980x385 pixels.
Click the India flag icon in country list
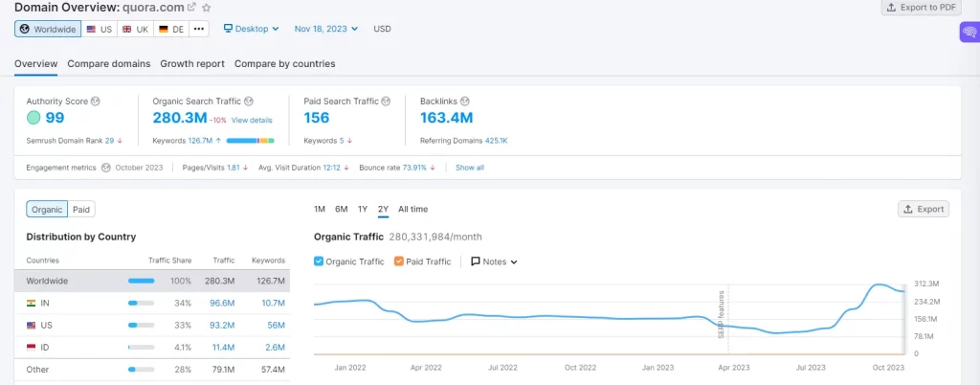click(x=31, y=304)
